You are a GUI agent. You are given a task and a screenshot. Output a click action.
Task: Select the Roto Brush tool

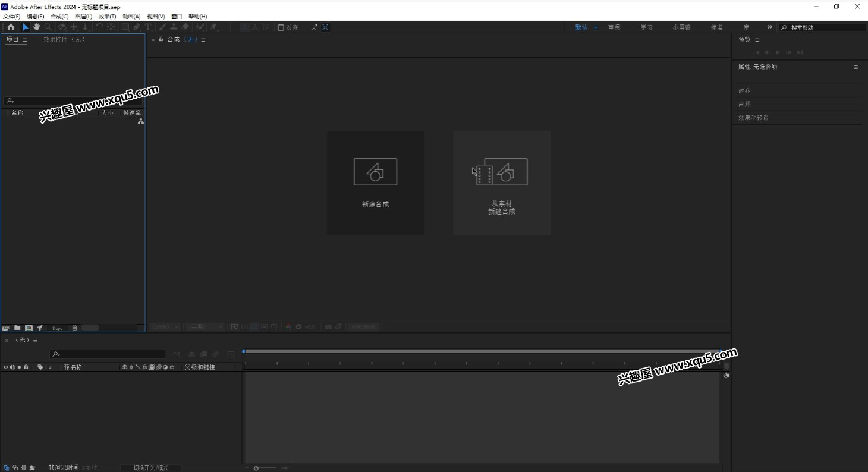[200, 27]
